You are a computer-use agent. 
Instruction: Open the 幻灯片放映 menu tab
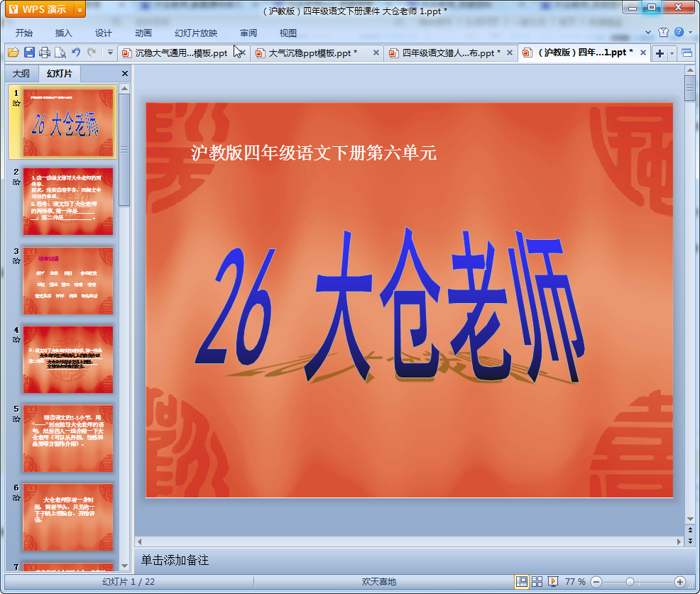pos(196,33)
